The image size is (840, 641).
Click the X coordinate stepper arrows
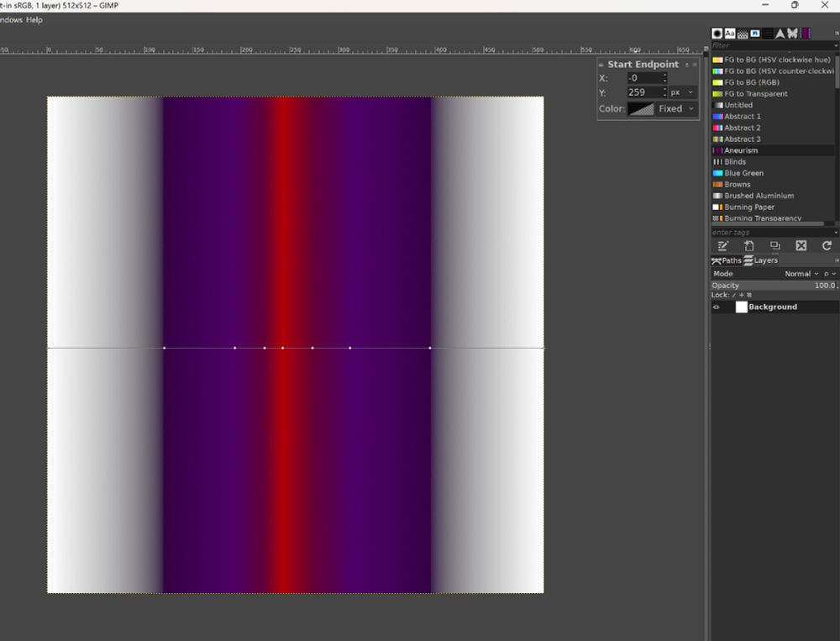click(664, 78)
